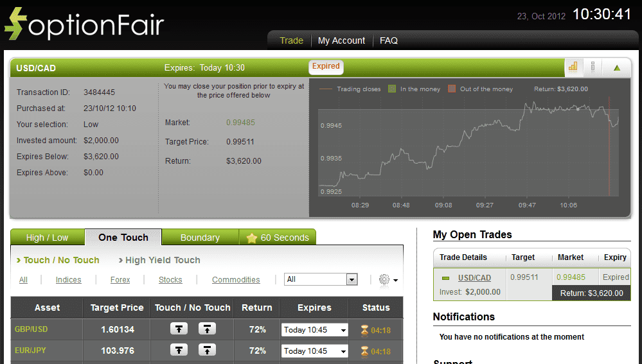Open EUR/JPY expiry time dropdown
This screenshot has width=642, height=364.
click(x=314, y=351)
